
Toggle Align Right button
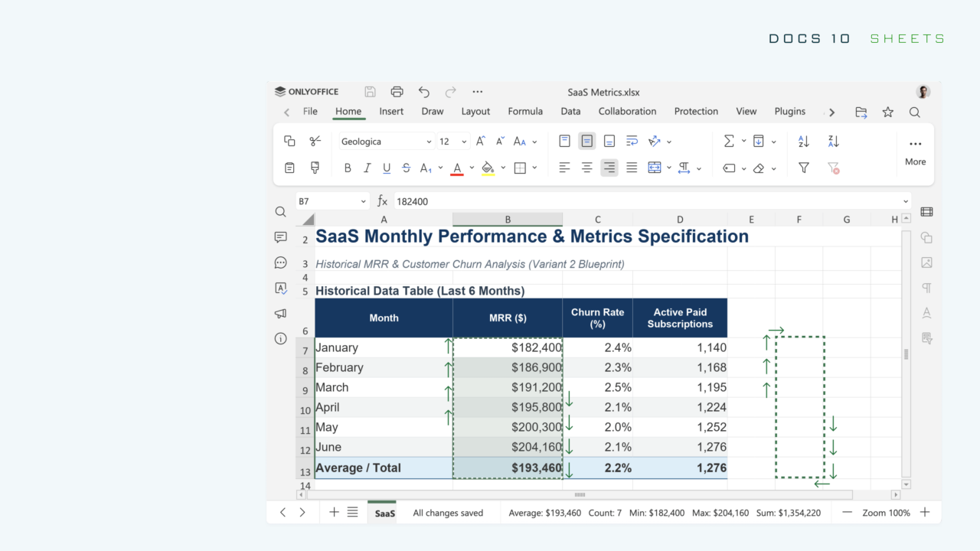pyautogui.click(x=609, y=168)
